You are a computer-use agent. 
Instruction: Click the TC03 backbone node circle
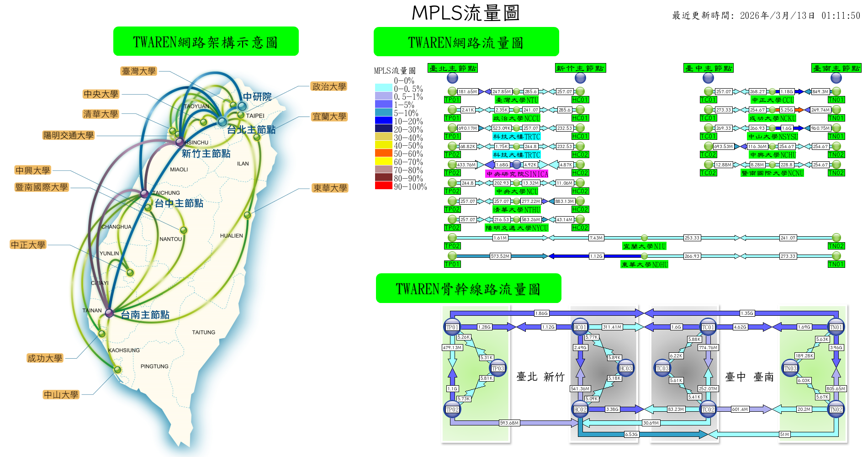tap(662, 368)
